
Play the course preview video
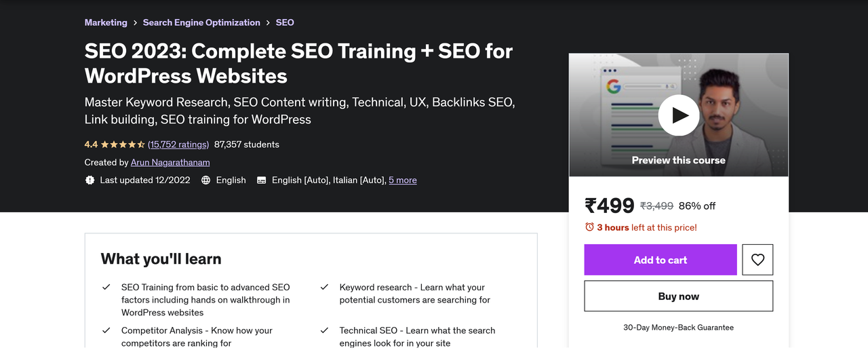[679, 115]
